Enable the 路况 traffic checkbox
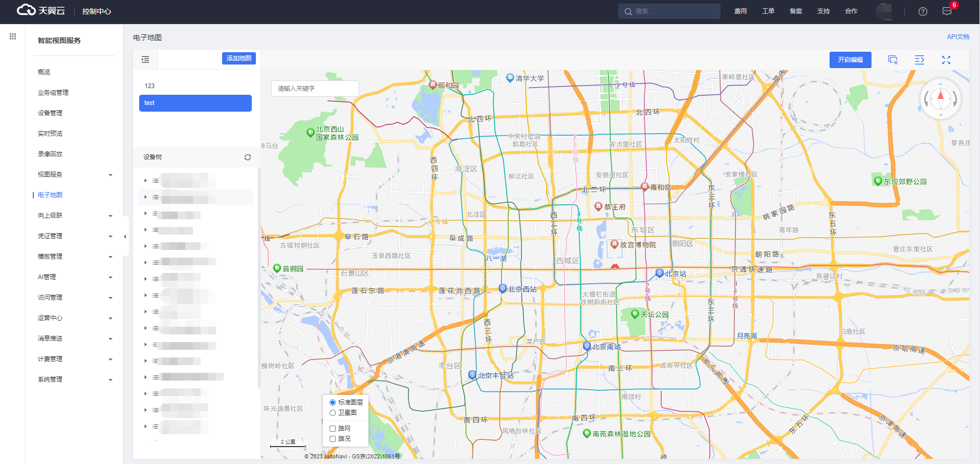The image size is (980, 464). pos(333,439)
